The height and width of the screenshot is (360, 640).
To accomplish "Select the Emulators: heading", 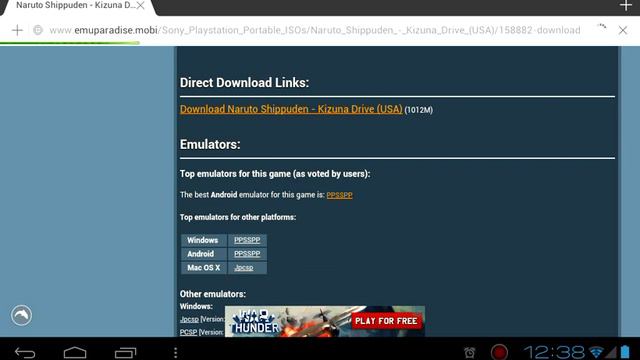I will [x=210, y=144].
